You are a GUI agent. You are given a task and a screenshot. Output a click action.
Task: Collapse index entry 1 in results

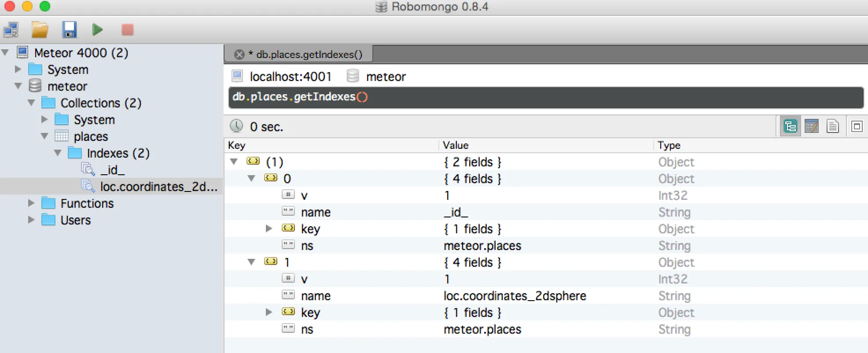(x=251, y=262)
